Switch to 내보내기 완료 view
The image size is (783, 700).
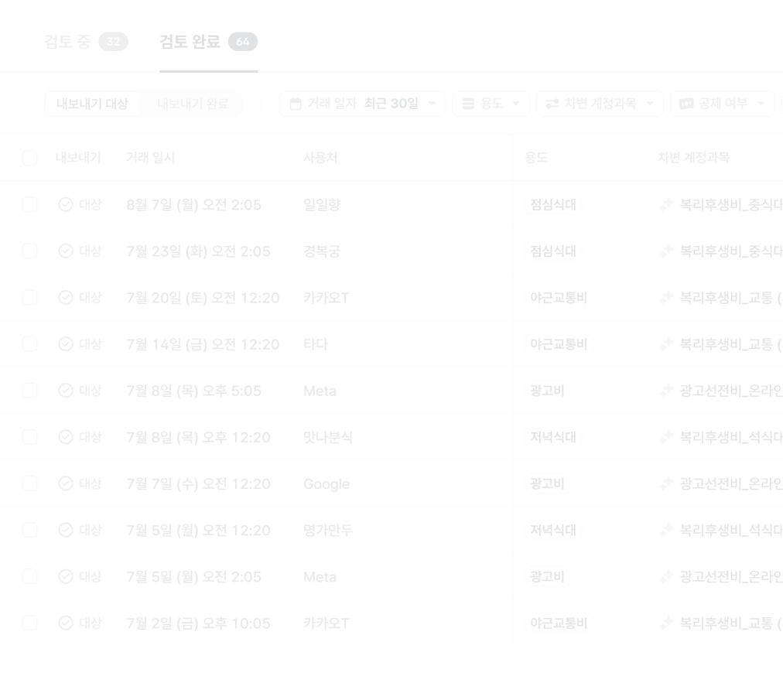[x=193, y=104]
